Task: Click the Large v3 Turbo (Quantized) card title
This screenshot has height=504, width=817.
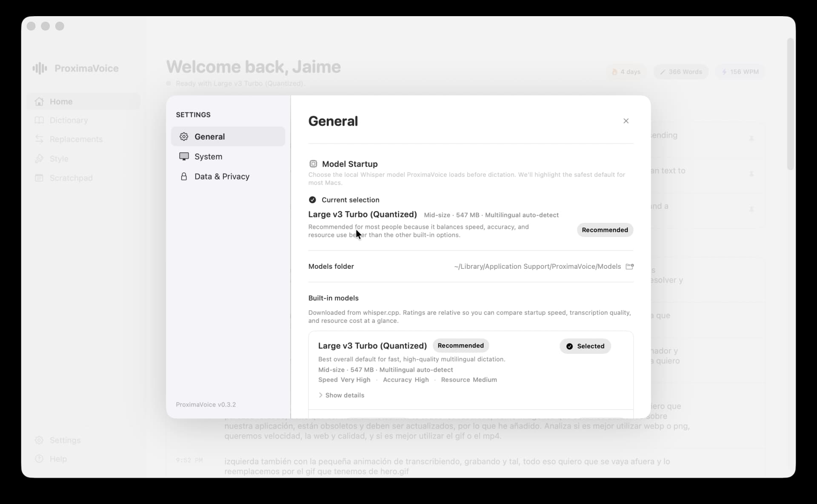Action: pos(372,346)
